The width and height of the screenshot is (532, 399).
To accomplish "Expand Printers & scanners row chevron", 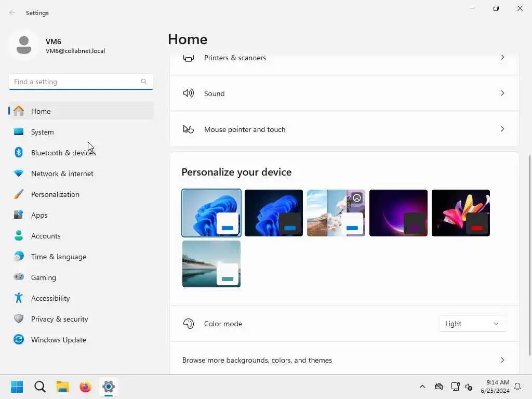I will [502, 57].
